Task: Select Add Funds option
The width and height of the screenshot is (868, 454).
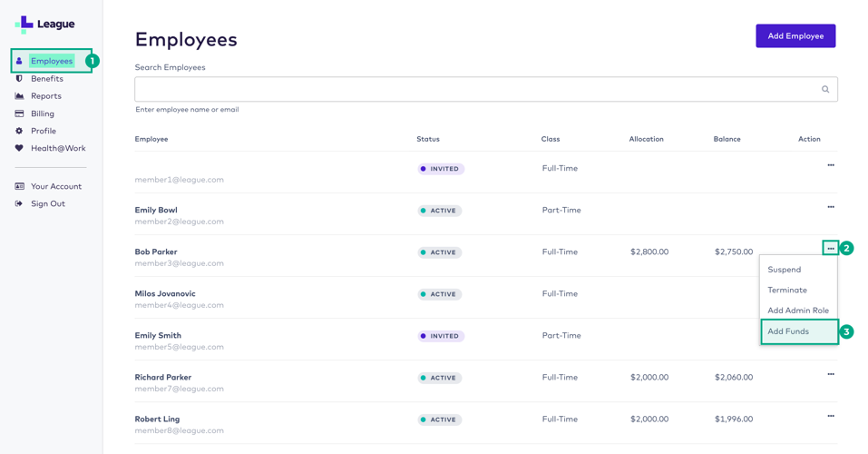Action: coord(799,331)
